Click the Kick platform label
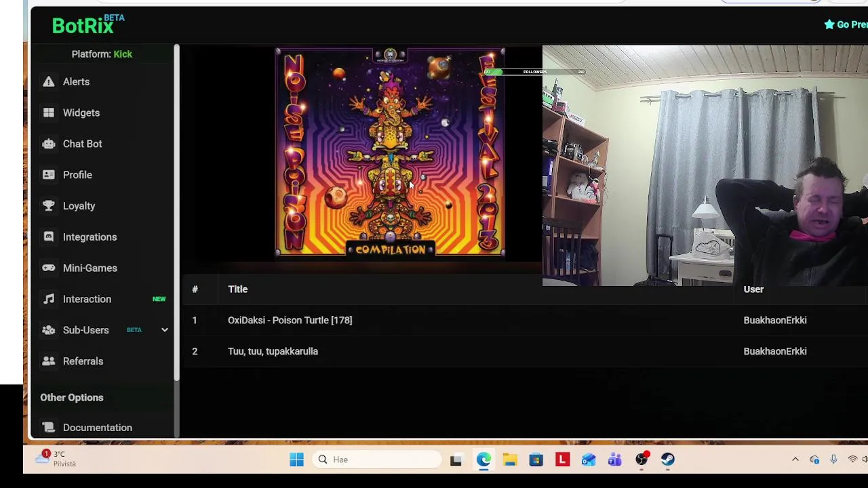Image resolution: width=868 pixels, height=488 pixels. (x=123, y=54)
